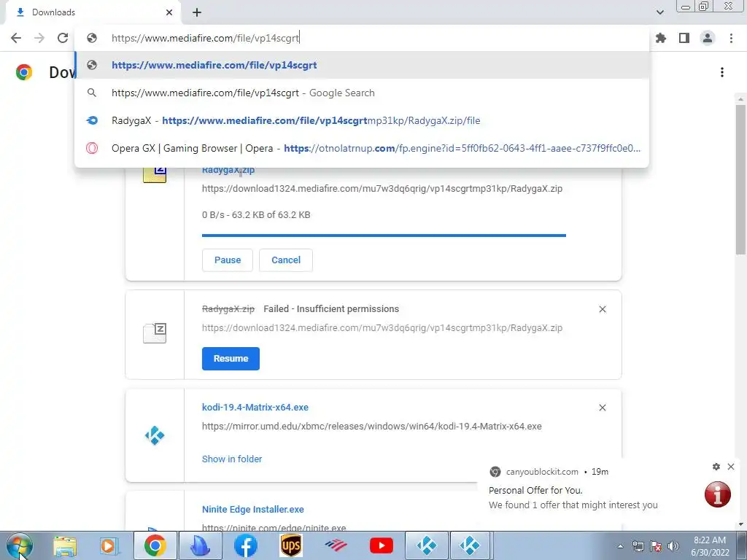Show the kodi installer in folder

[231, 459]
